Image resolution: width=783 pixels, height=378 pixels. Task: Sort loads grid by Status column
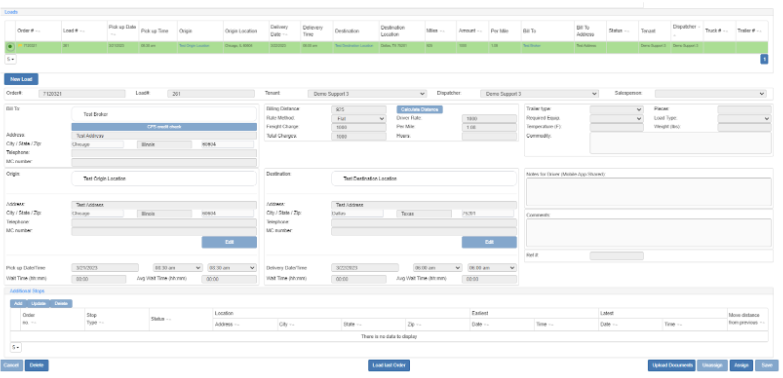[618, 31]
